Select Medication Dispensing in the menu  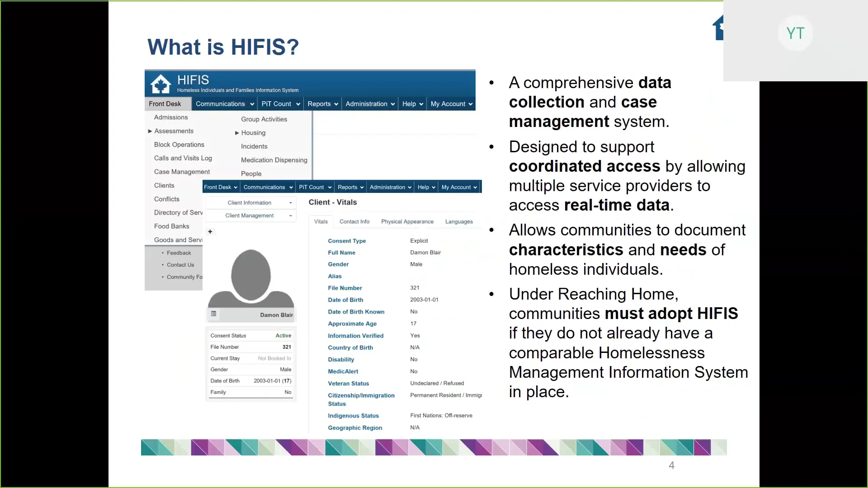274,160
